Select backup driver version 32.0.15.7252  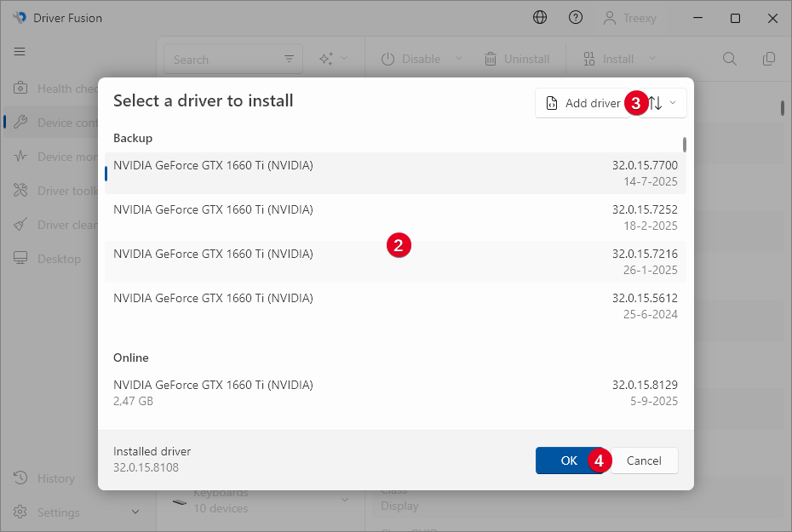pyautogui.click(x=395, y=218)
